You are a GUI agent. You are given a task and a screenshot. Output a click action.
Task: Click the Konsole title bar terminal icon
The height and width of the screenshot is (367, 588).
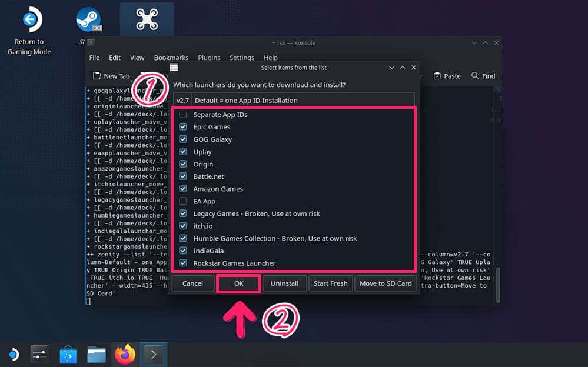tap(91, 42)
